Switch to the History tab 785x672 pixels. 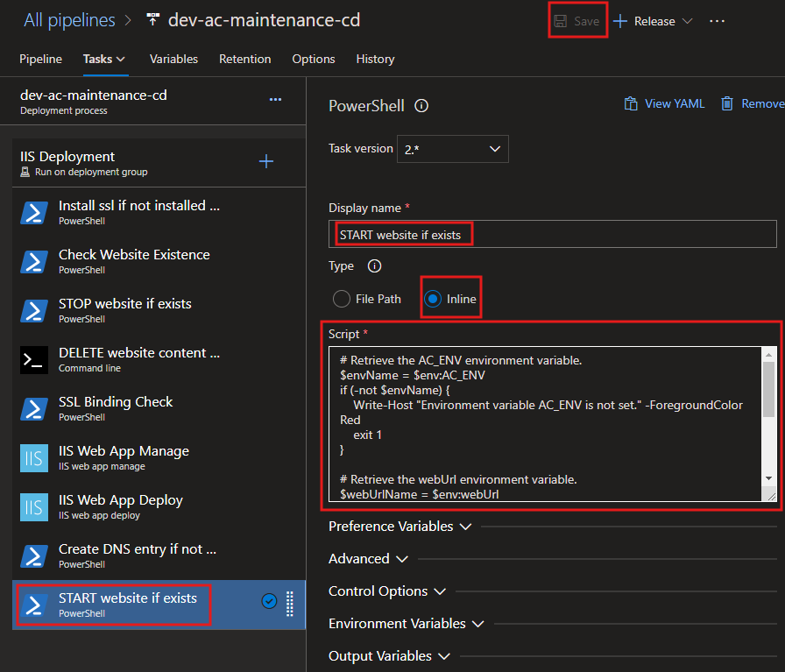click(376, 59)
